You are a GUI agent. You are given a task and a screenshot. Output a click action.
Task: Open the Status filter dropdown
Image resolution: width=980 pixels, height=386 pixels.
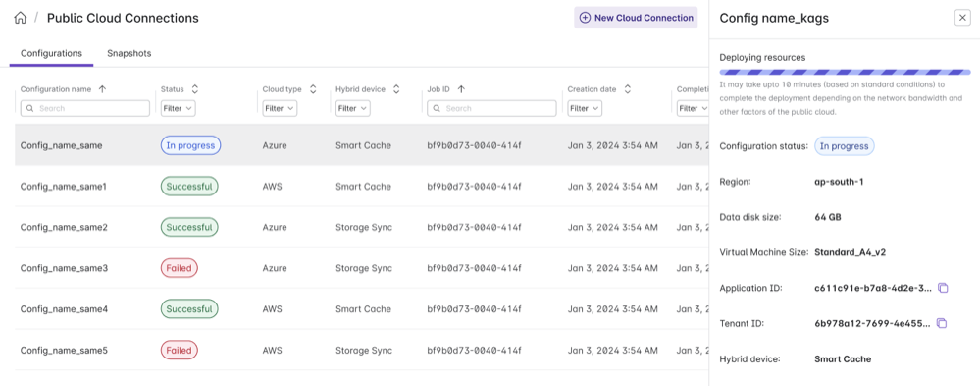pos(179,108)
